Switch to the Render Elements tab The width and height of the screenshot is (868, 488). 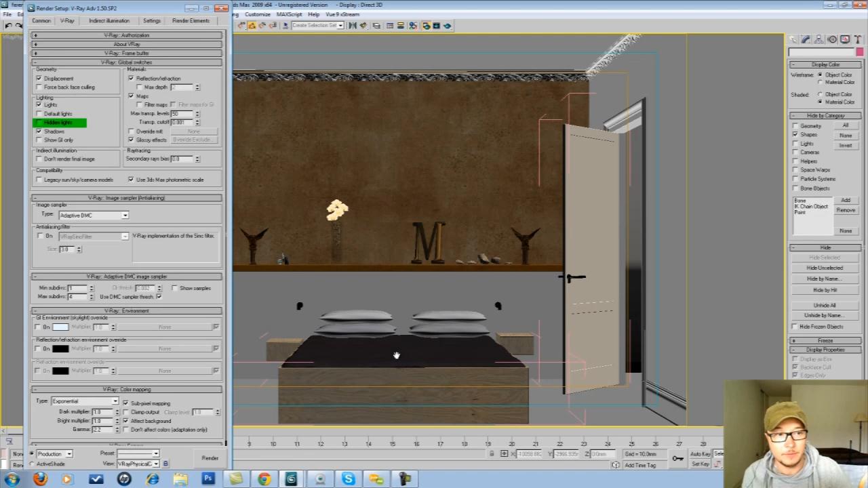pos(191,20)
